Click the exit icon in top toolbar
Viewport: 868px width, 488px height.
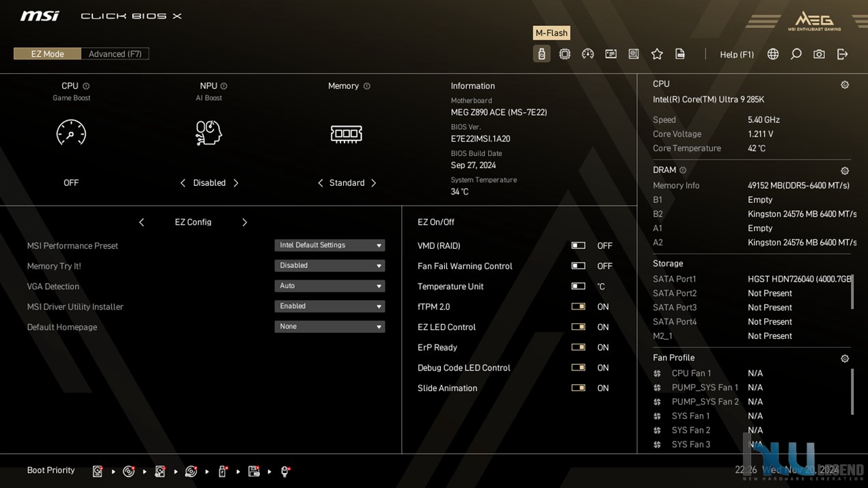(842, 54)
